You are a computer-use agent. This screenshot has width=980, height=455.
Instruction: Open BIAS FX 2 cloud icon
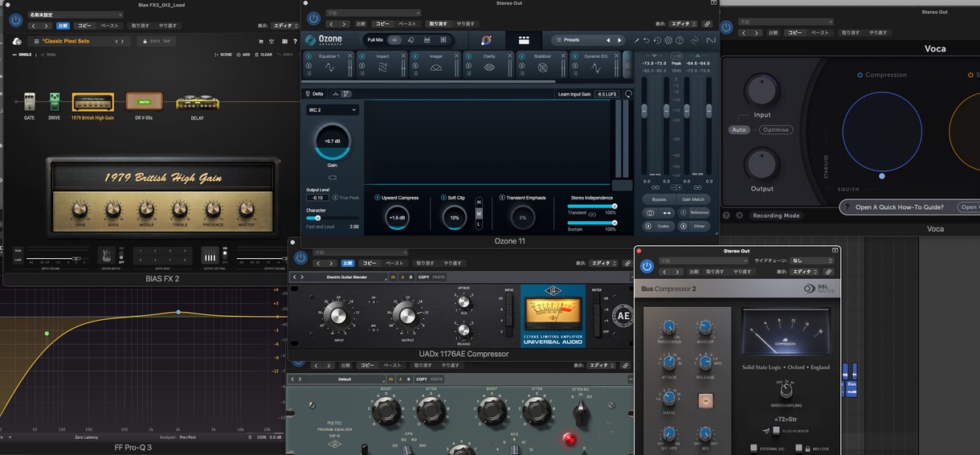(17, 41)
